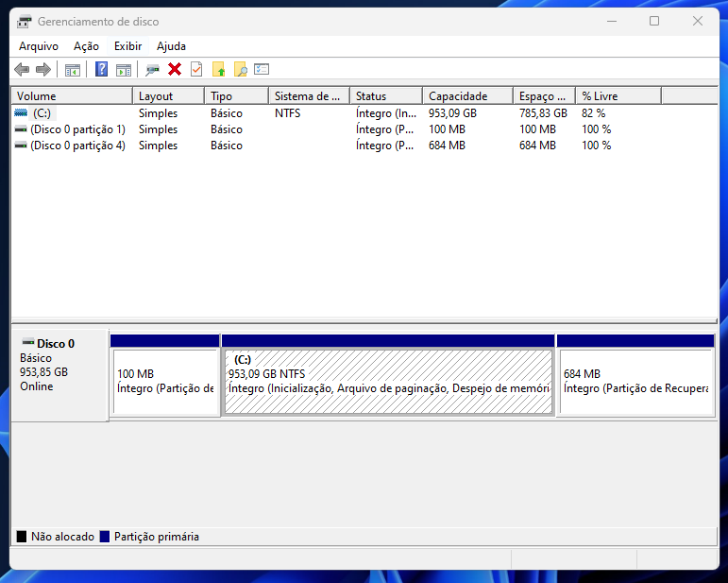This screenshot has height=583, width=728.
Task: Sort by the Volume column header
Action: [72, 96]
